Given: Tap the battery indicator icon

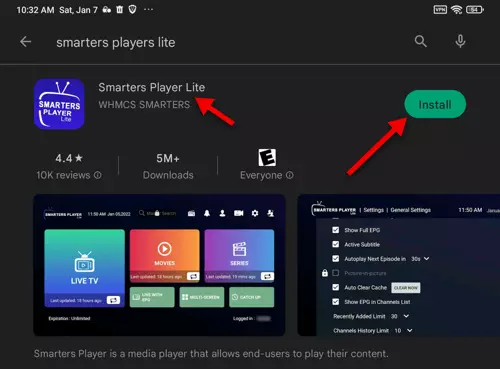Looking at the screenshot, I should click(475, 10).
